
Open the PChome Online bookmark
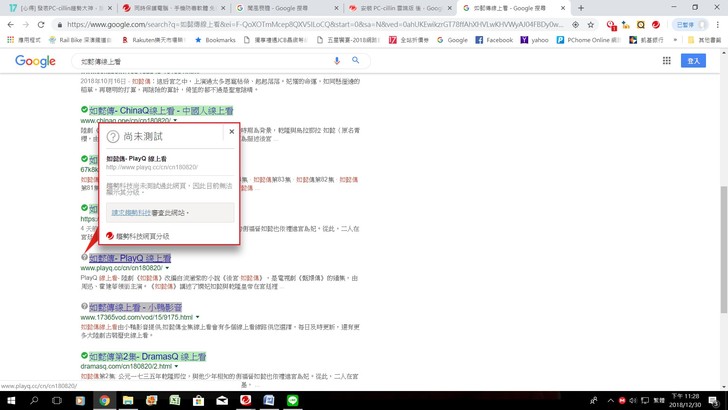click(588, 40)
